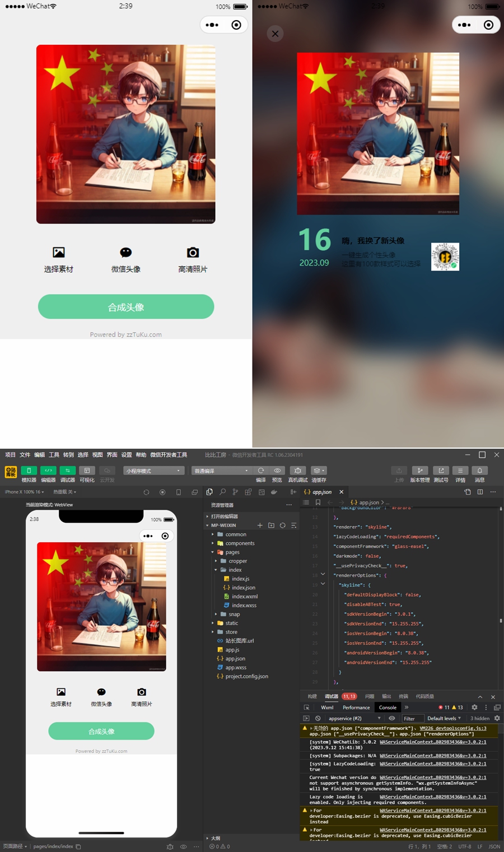Toggle the 调试器 debugger panel button

[x=67, y=471]
